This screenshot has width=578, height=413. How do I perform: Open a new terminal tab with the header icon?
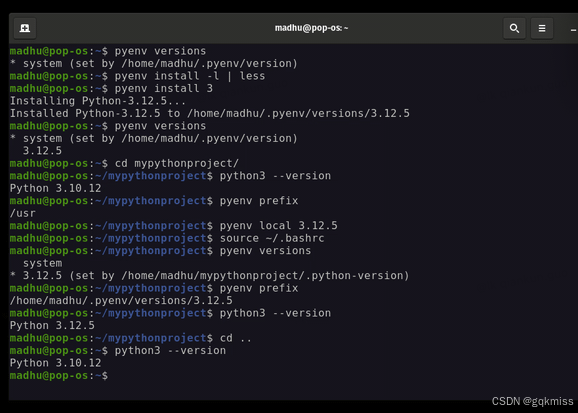tap(25, 28)
